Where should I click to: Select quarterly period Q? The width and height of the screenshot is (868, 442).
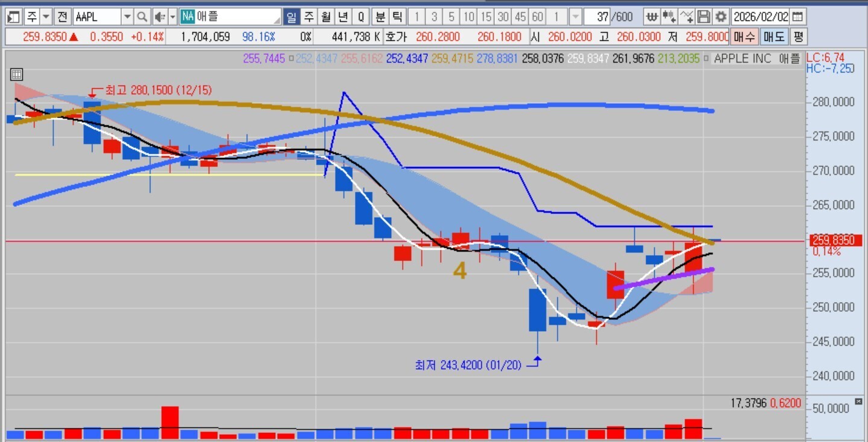(x=361, y=16)
